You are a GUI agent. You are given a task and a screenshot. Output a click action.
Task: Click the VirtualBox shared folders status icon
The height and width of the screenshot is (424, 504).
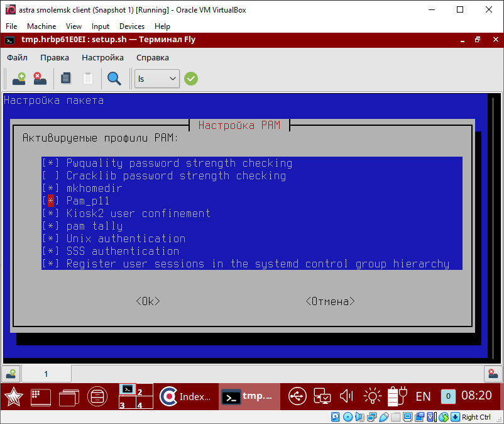pos(396,417)
